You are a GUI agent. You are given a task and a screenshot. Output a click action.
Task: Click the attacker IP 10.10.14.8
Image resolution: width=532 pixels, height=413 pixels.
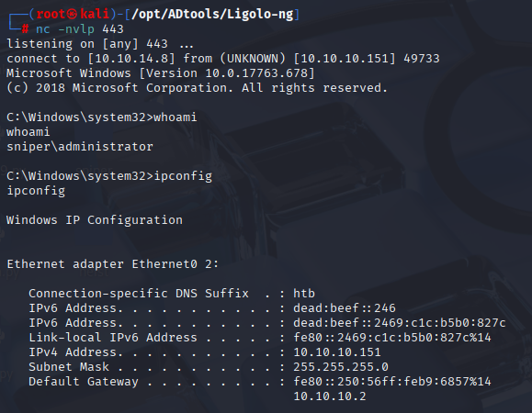131,59
